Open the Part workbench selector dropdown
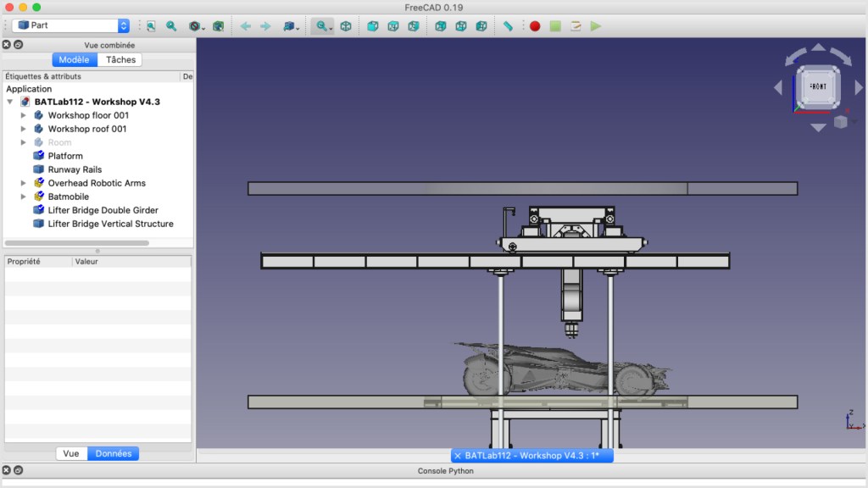This screenshot has height=488, width=868. click(x=70, y=26)
